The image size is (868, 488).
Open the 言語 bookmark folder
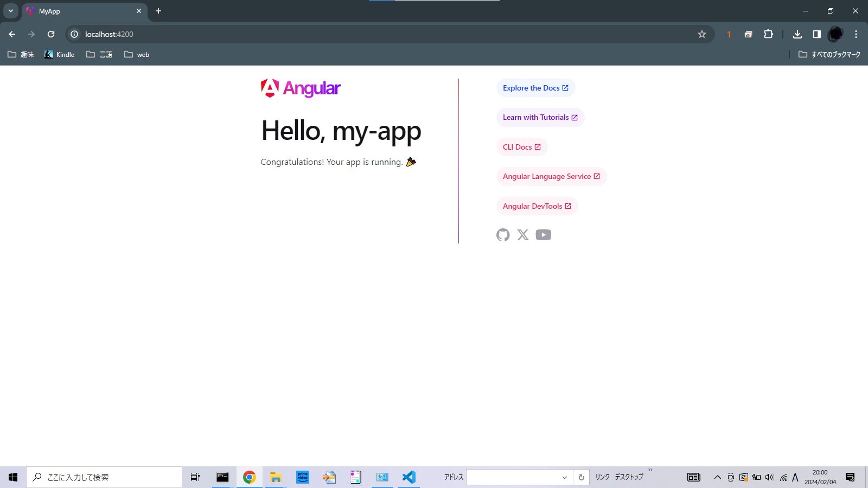click(99, 54)
